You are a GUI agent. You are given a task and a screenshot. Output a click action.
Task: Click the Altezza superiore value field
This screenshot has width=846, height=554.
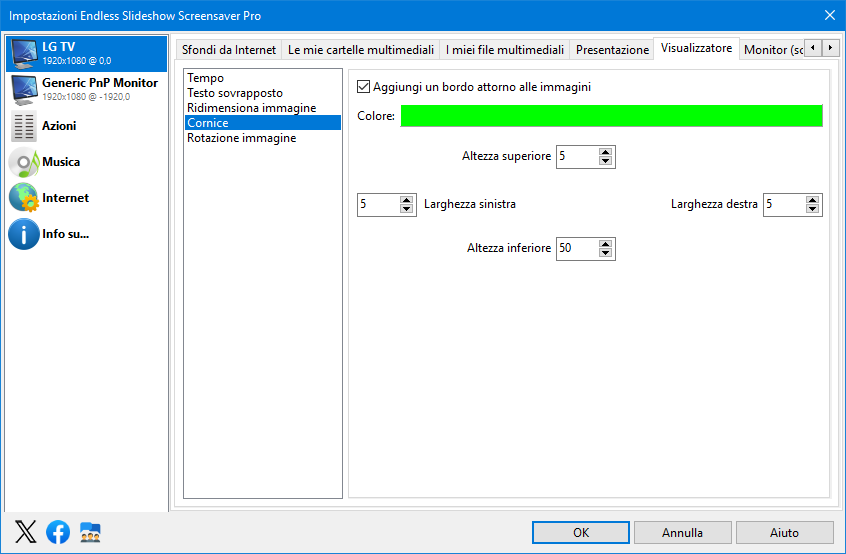(578, 156)
